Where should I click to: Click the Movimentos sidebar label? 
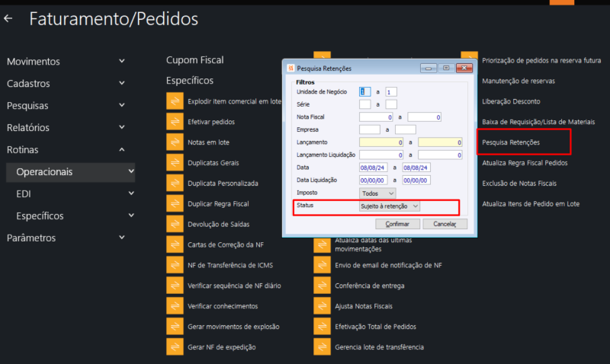tap(33, 62)
